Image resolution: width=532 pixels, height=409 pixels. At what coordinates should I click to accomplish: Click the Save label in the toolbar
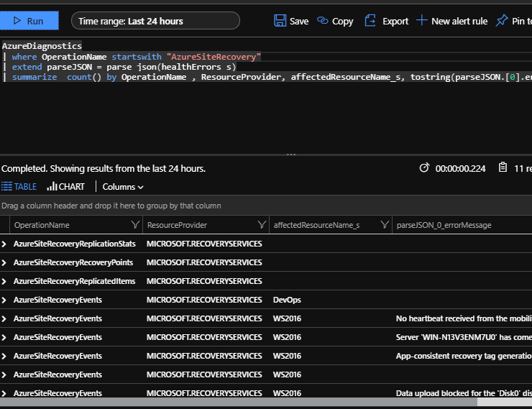coord(299,22)
